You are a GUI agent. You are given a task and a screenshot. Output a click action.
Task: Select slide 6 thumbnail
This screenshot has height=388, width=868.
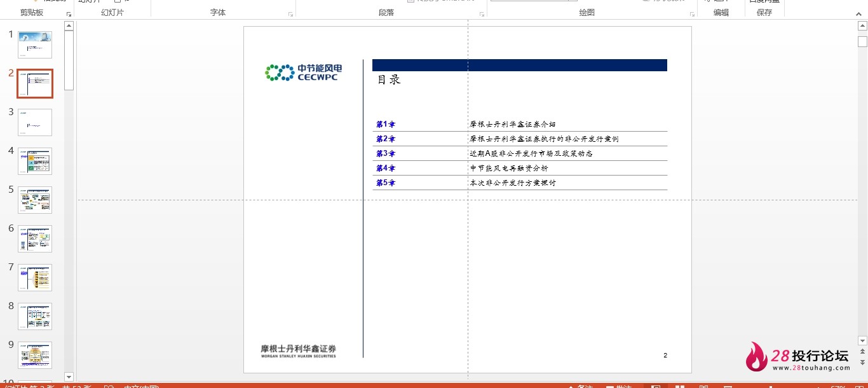point(35,239)
